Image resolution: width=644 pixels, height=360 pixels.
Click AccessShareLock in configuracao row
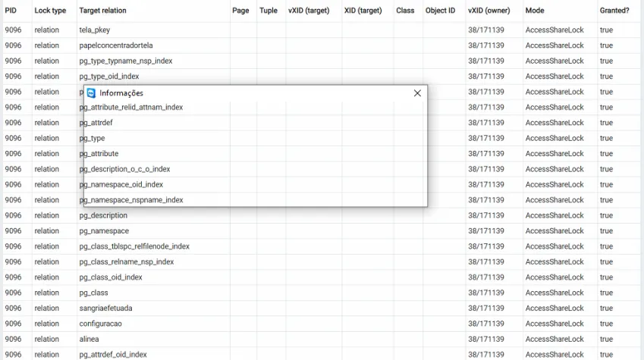point(554,324)
